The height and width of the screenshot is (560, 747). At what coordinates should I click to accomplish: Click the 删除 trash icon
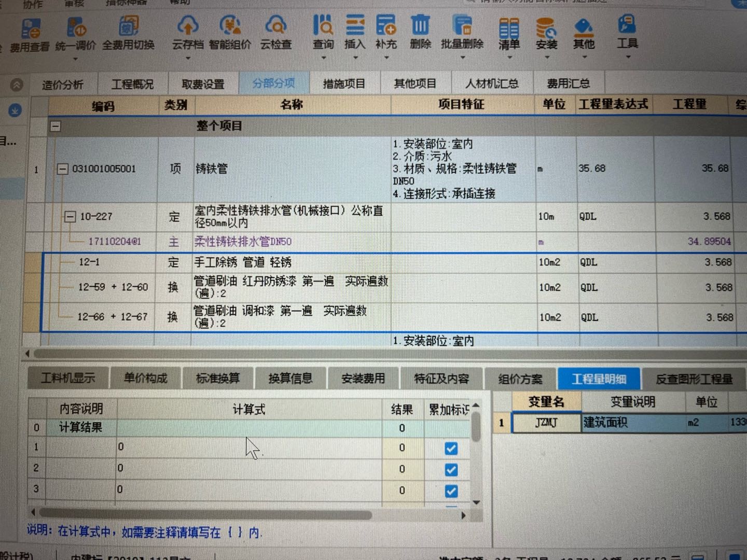(x=420, y=25)
